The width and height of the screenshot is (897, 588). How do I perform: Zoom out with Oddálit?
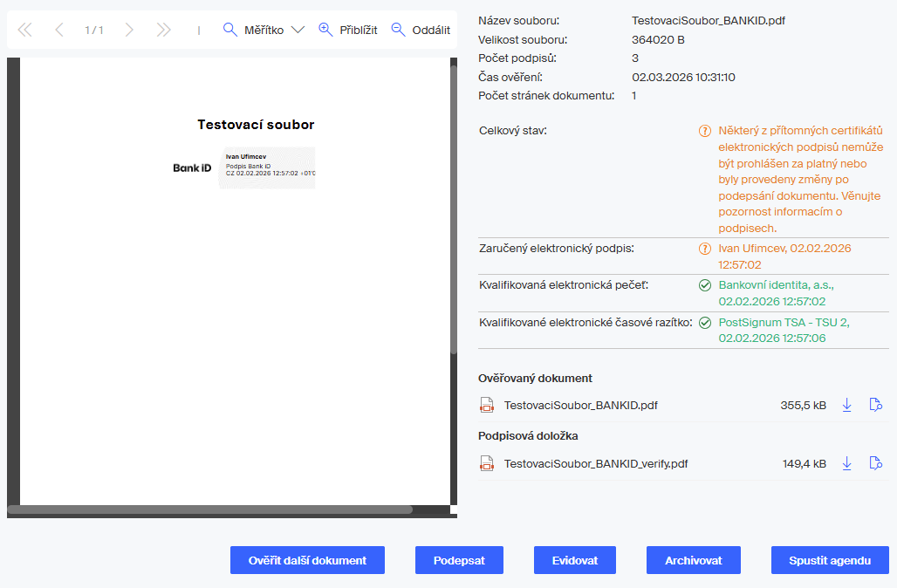(x=421, y=30)
